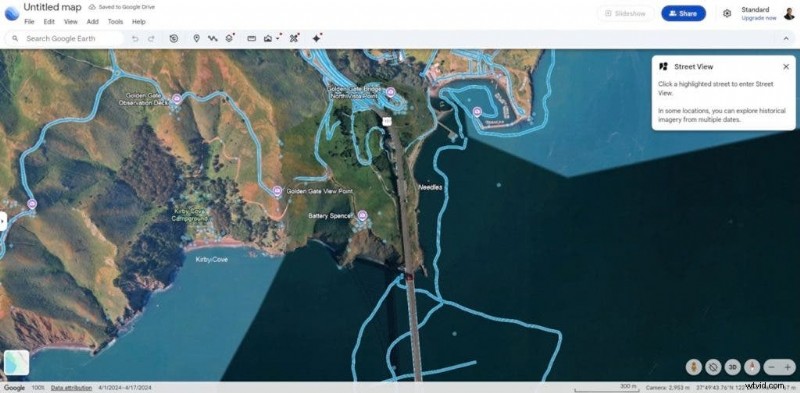Image resolution: width=800 pixels, height=393 pixels.
Task: Click the 4/1/2024–4/17/2024 imagery date
Action: click(126, 388)
